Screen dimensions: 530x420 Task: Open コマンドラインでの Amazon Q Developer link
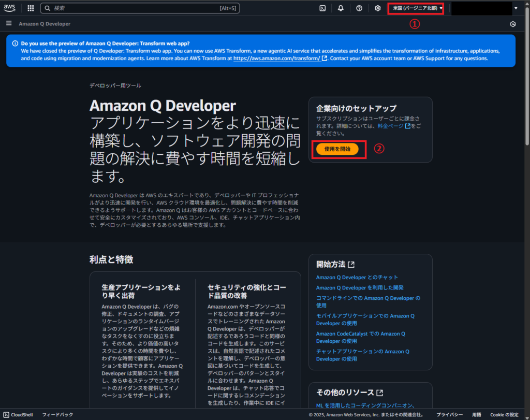[368, 301]
